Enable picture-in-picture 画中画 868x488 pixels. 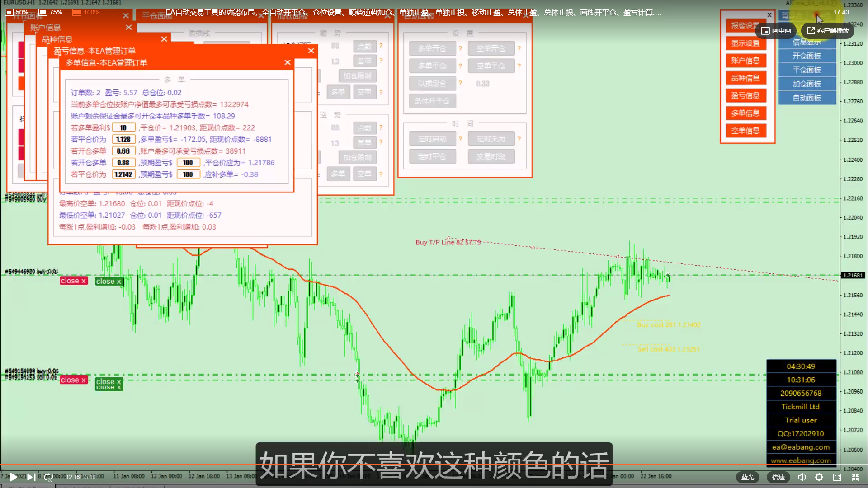tap(776, 31)
